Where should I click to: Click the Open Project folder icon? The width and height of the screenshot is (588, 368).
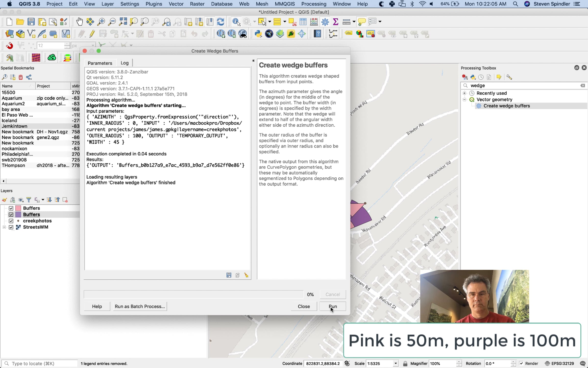(20, 22)
